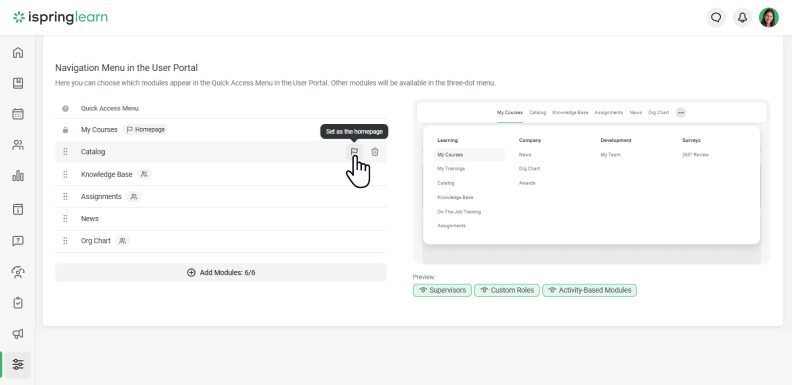792x385 pixels.
Task: Click Awards in preview Company column
Action: click(x=527, y=183)
